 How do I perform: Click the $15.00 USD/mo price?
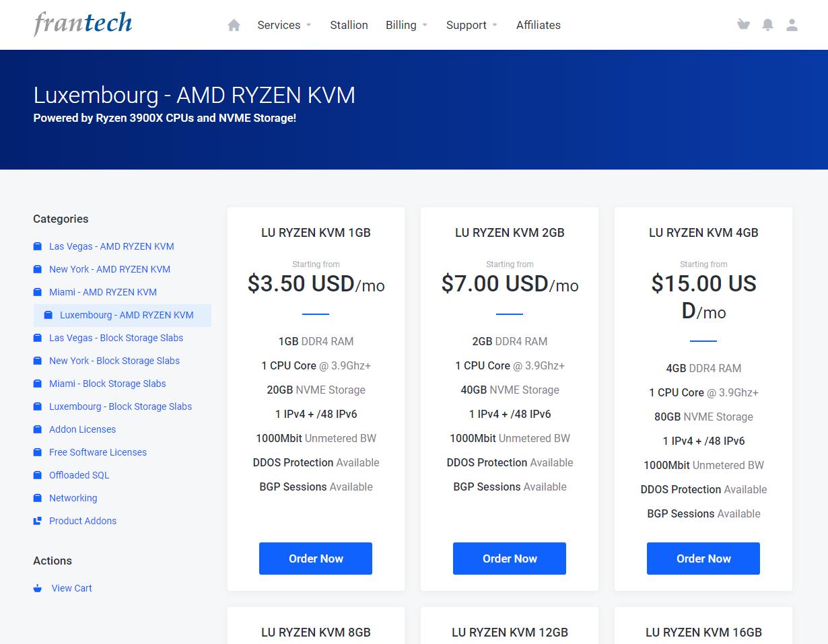click(703, 297)
